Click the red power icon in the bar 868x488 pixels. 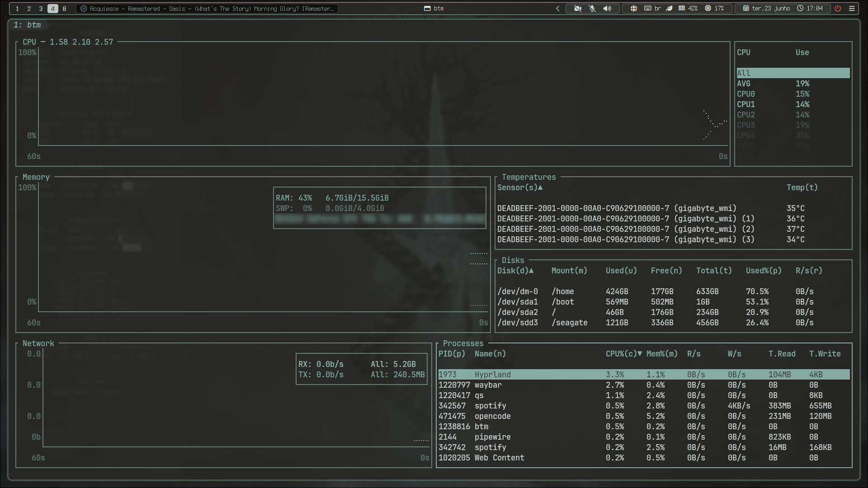pyautogui.click(x=838, y=9)
